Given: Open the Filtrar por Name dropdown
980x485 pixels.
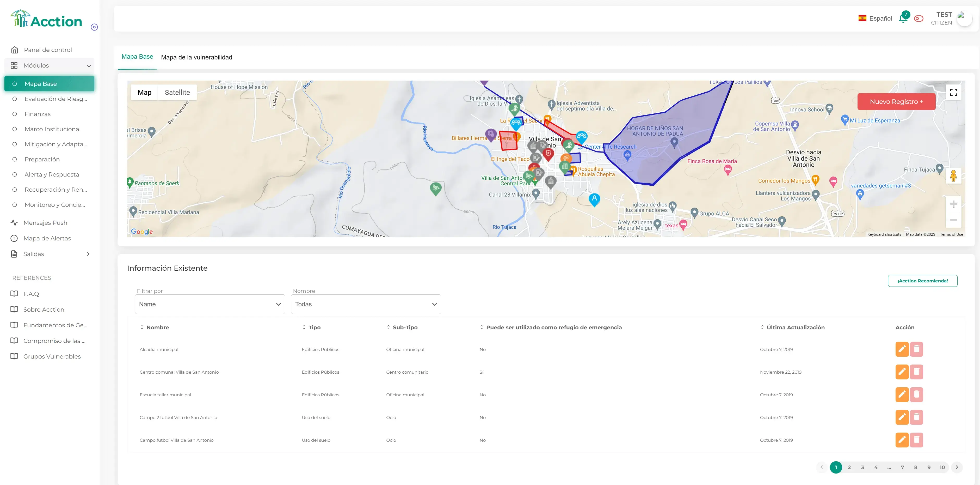Looking at the screenshot, I should [x=209, y=304].
